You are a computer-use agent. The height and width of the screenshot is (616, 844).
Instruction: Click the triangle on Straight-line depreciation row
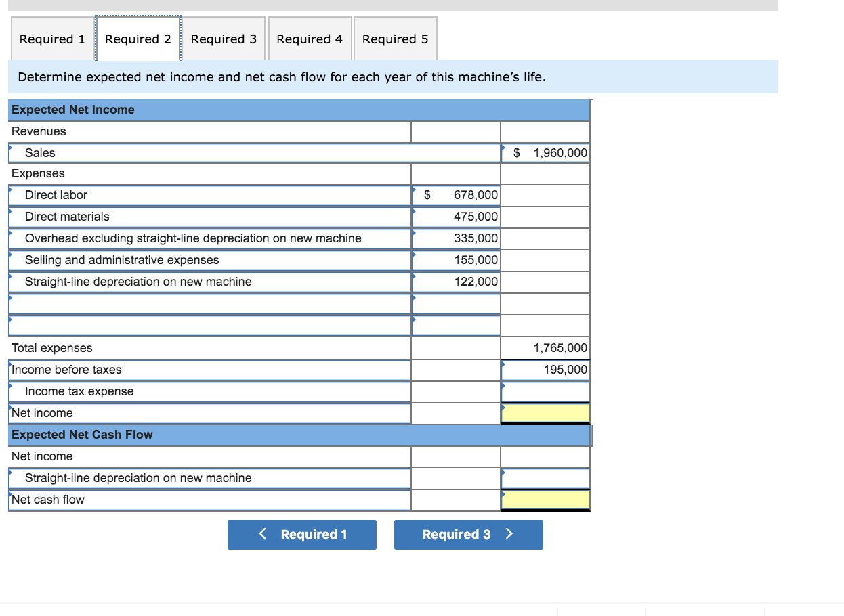pos(9,278)
